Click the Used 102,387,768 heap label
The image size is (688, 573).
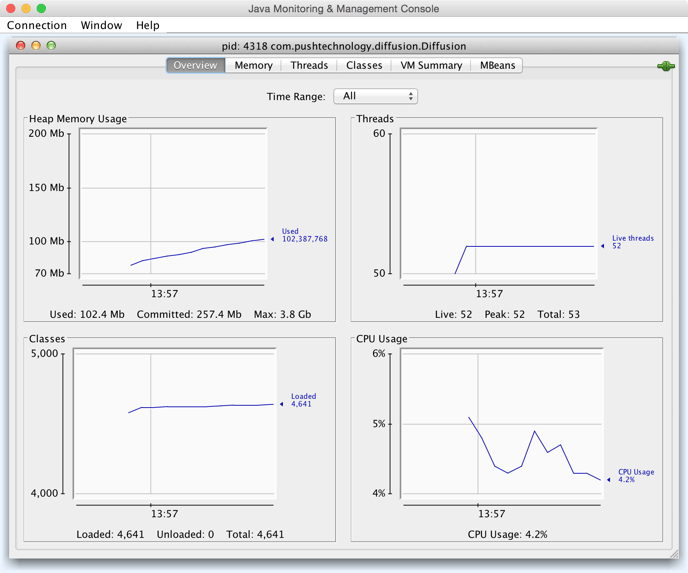305,235
